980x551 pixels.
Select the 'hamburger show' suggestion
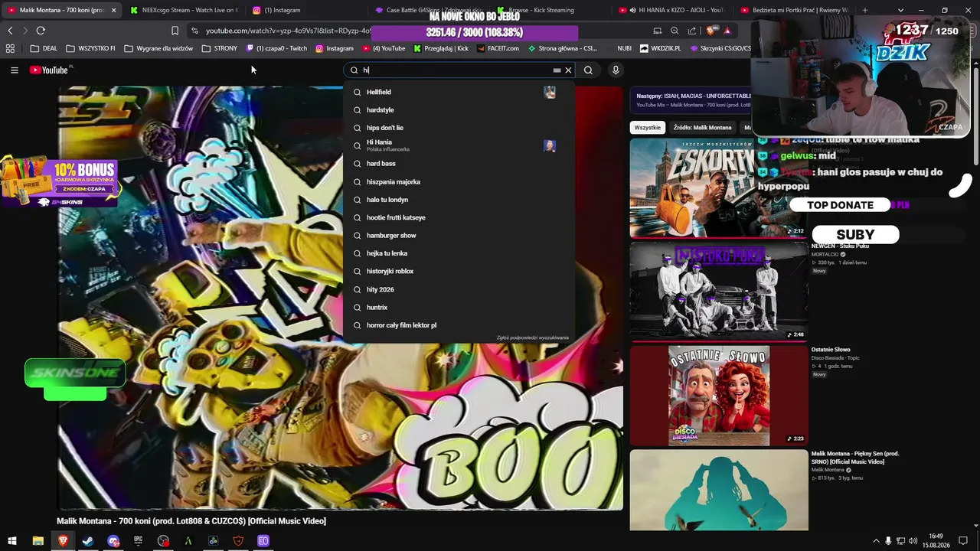[459, 236]
